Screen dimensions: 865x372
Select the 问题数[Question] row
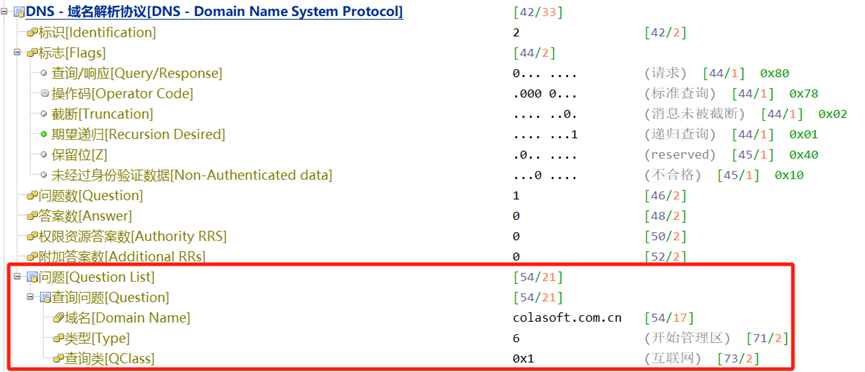[90, 195]
